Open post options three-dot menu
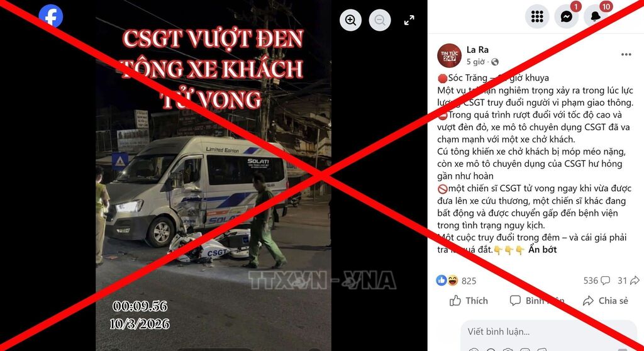The width and height of the screenshot is (644, 351). click(626, 55)
